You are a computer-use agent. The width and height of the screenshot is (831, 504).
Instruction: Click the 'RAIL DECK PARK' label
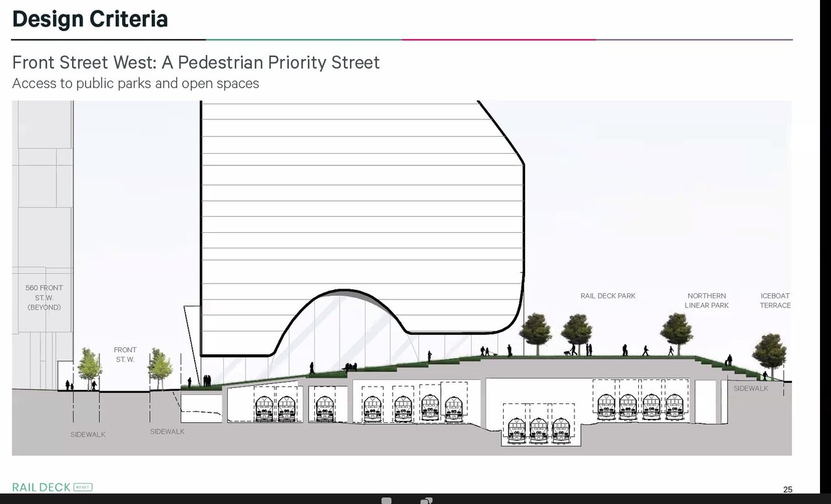608,296
